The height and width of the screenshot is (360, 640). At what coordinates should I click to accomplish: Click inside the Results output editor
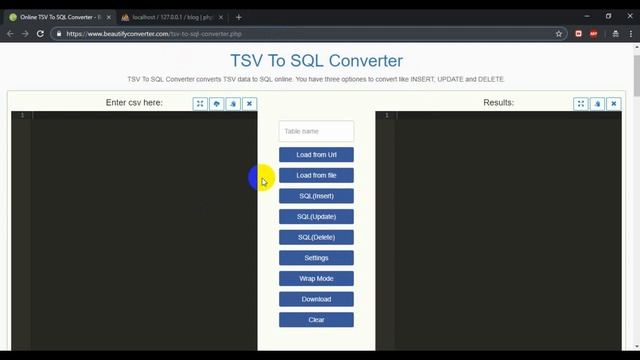pos(499,231)
